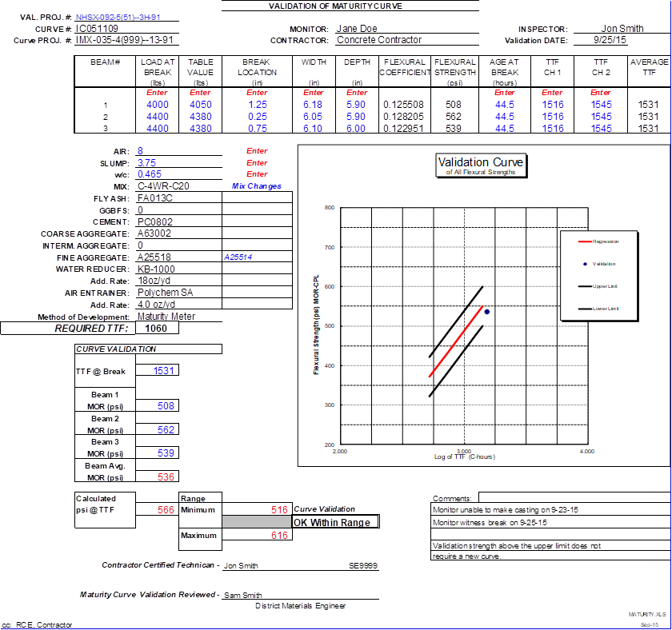The width and height of the screenshot is (672, 630).
Task: Select the Contractor field Concrete Contractor
Action: pyautogui.click(x=378, y=40)
